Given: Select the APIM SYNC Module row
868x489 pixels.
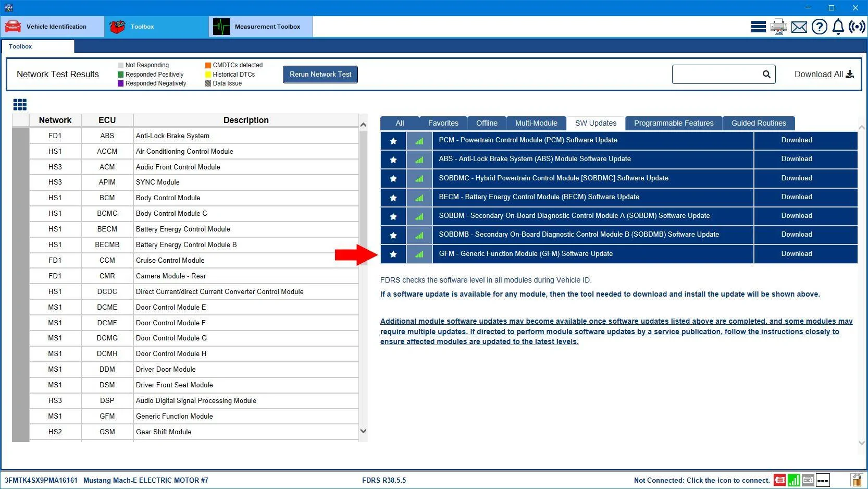Looking at the screenshot, I should pyautogui.click(x=194, y=182).
